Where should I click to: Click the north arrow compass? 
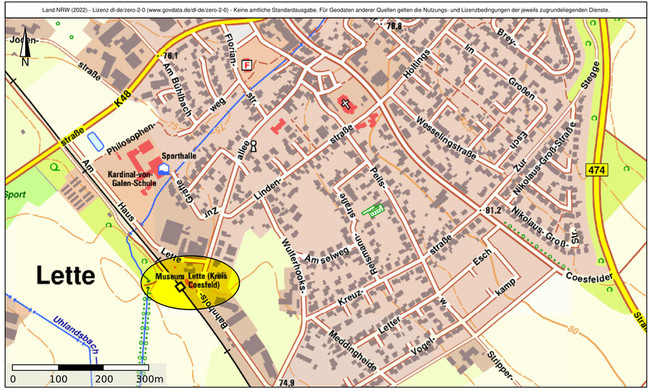point(25,46)
